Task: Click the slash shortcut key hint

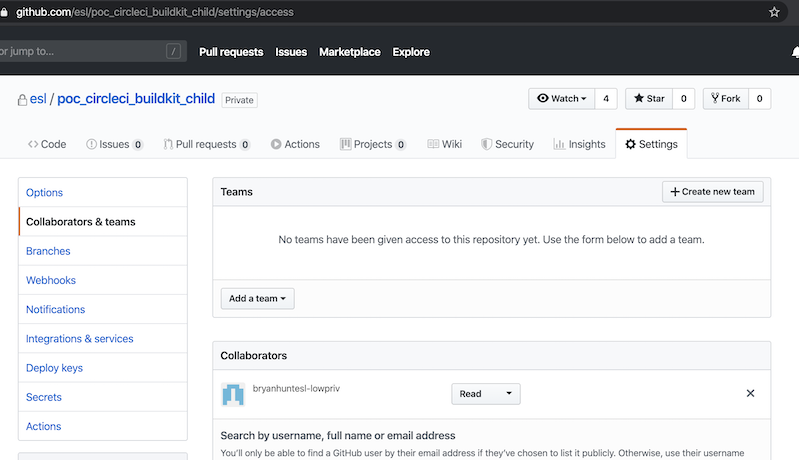Action: (173, 51)
